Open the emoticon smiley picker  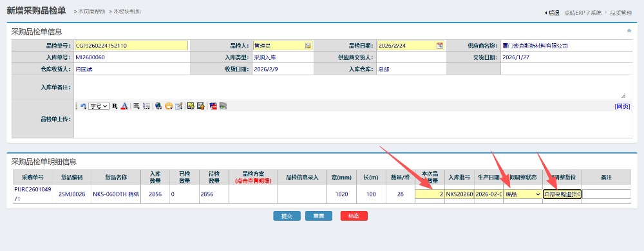(168, 106)
